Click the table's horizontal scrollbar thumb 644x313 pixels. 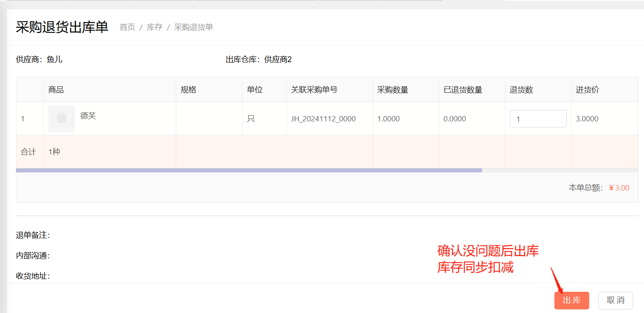click(249, 170)
